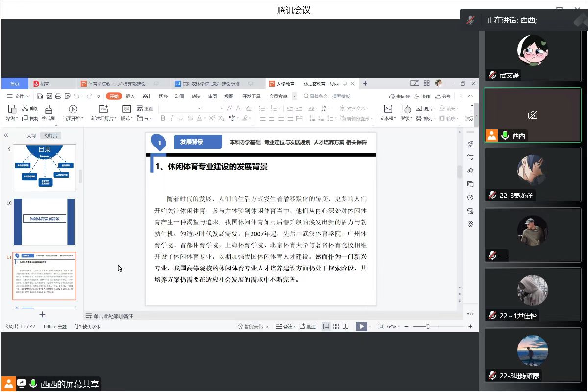Screen dimensions: 588x392
Task: Start slideshow from current slide (当页开始)
Action: 73,109
